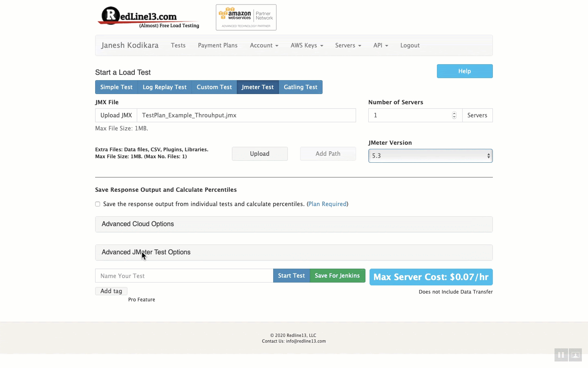Switch to the Log Replay Test tab

click(165, 87)
